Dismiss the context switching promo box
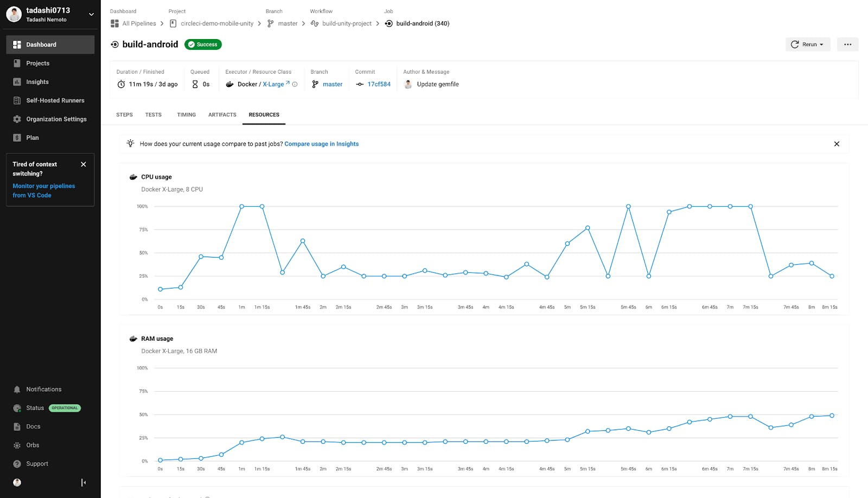The width and height of the screenshot is (868, 498). pos(84,164)
